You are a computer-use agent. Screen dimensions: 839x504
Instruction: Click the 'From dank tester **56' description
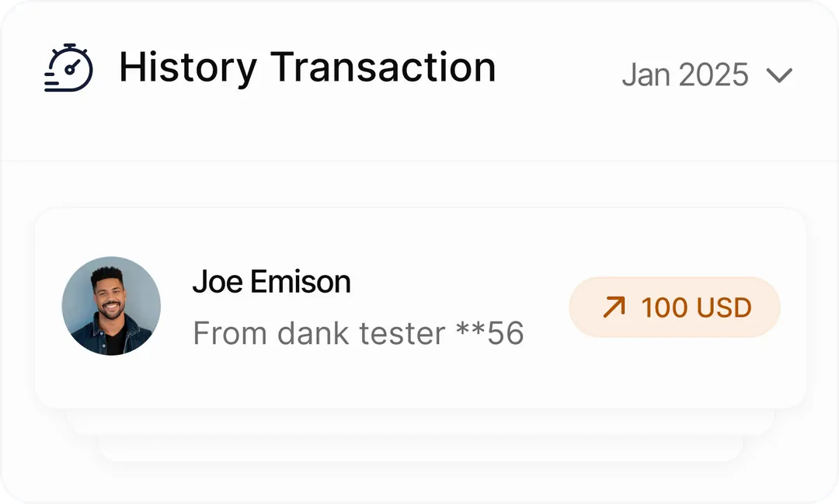pyautogui.click(x=358, y=333)
